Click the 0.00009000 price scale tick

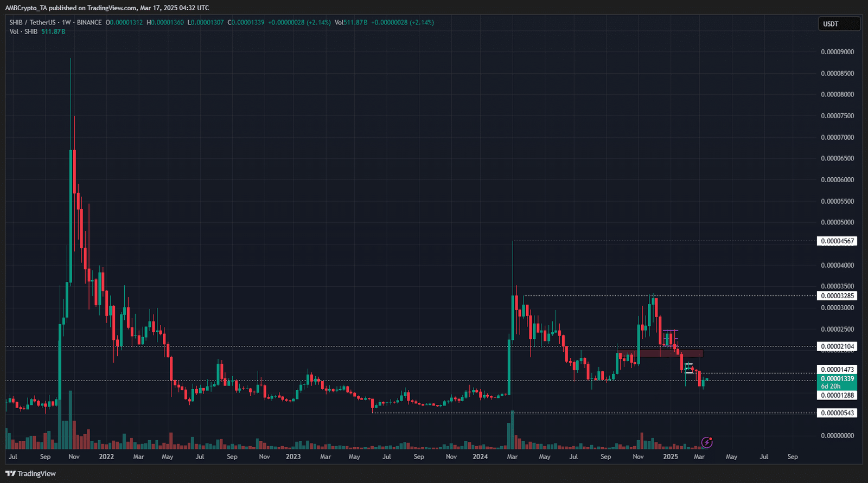click(x=837, y=52)
